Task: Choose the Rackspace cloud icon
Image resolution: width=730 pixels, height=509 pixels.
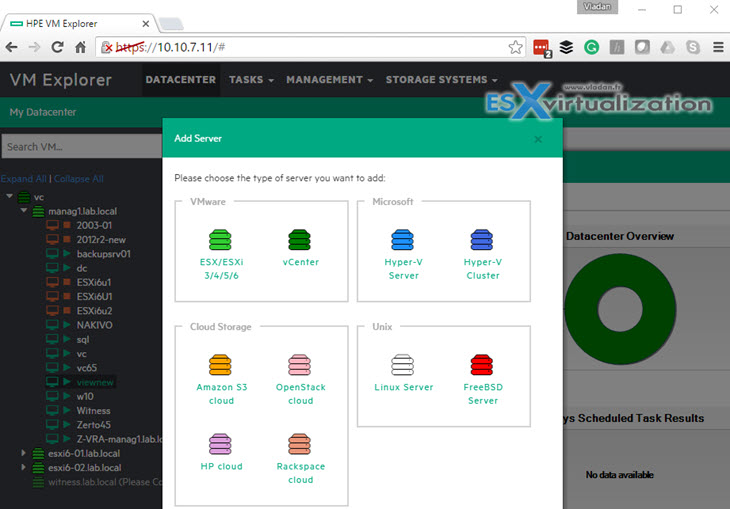Action: click(299, 444)
